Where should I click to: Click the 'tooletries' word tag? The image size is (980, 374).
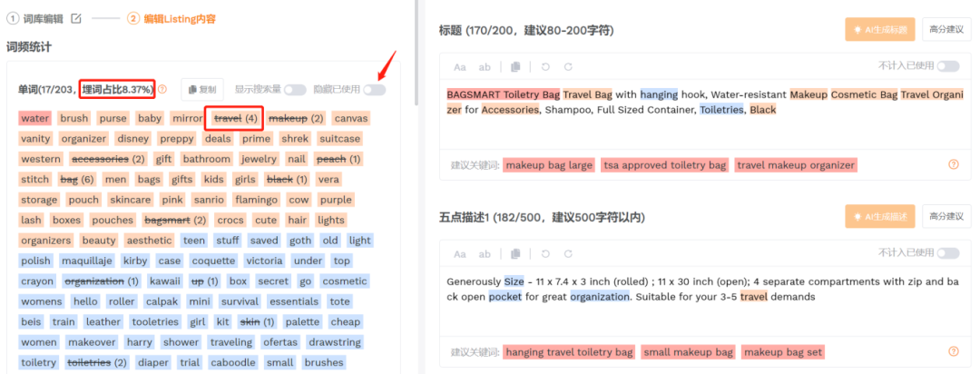click(x=155, y=322)
